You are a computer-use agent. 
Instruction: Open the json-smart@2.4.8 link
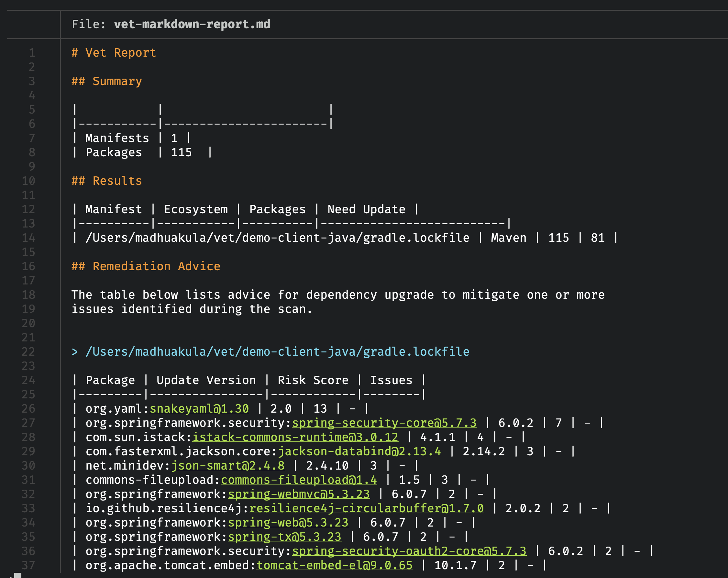(228, 466)
